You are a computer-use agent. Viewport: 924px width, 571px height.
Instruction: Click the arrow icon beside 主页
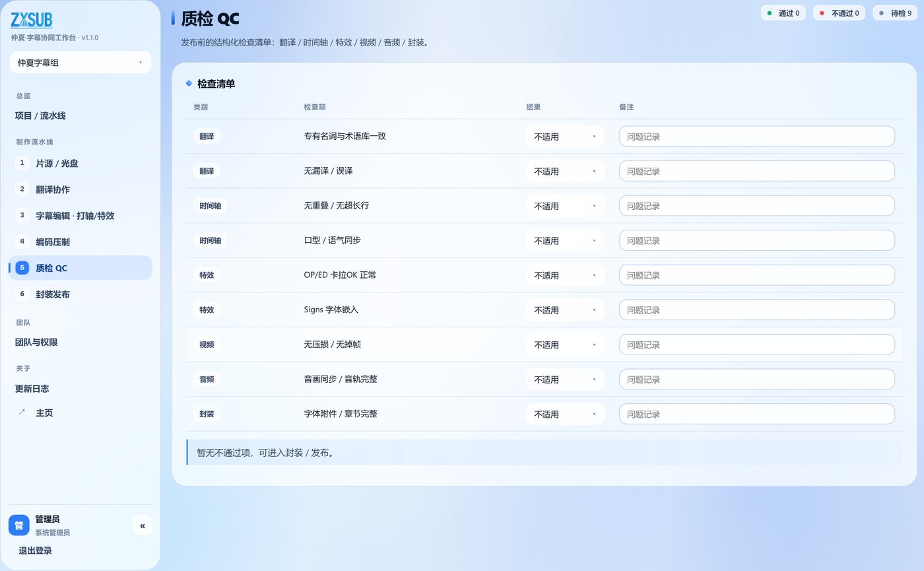coord(22,413)
